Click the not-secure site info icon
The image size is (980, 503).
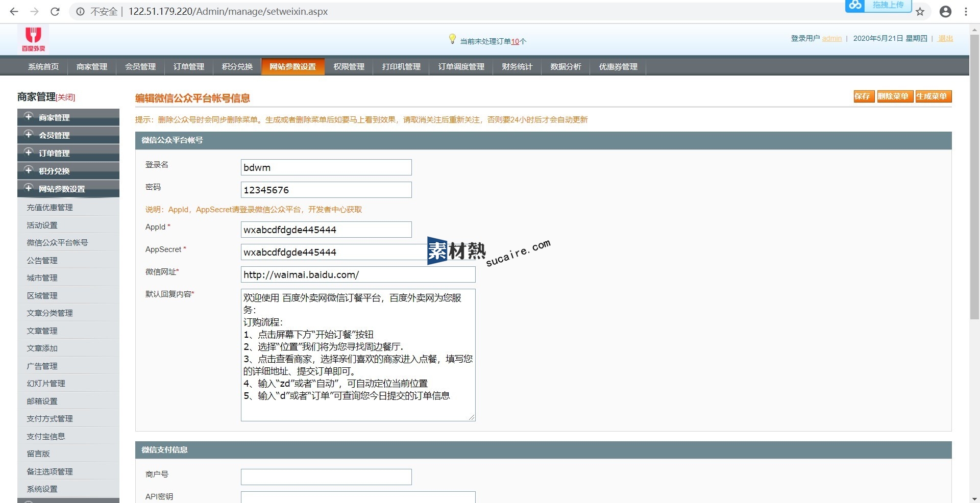[x=80, y=11]
